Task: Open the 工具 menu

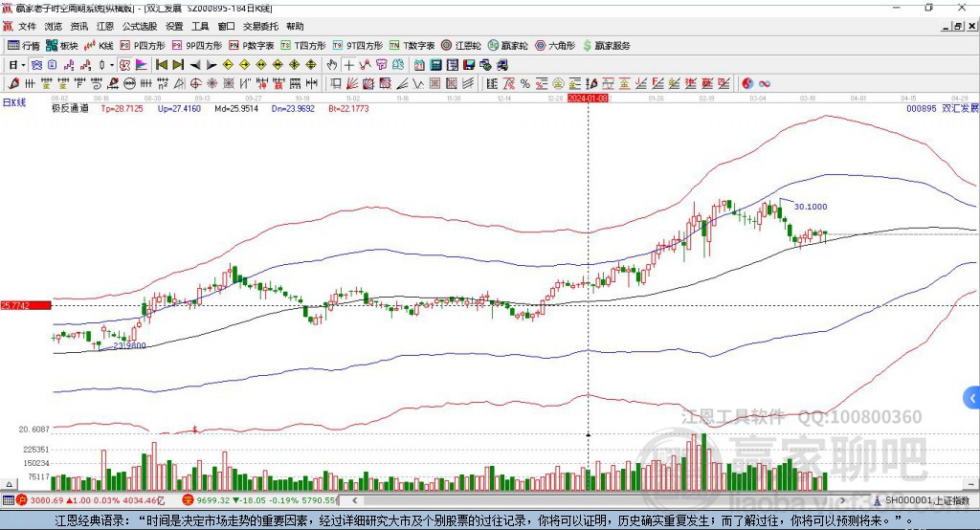Action: pyautogui.click(x=200, y=26)
